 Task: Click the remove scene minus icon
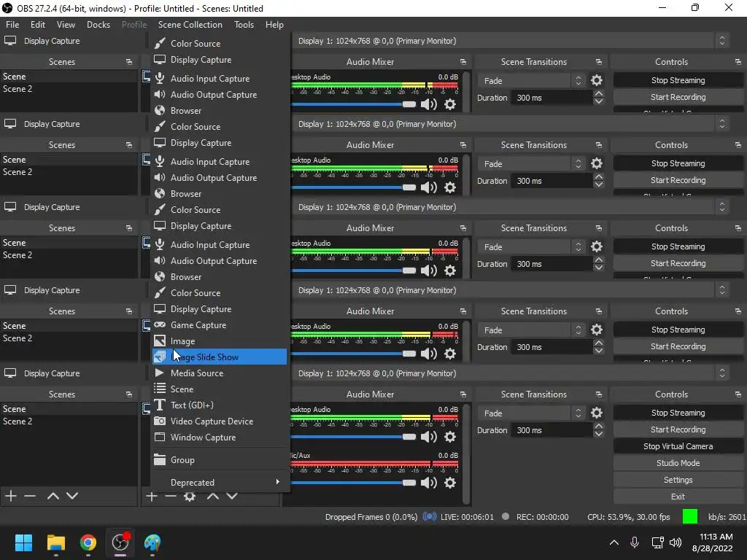30,496
